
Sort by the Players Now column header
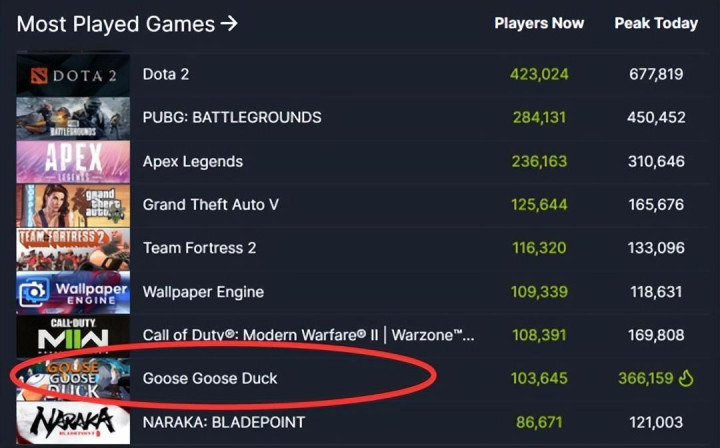pos(539,23)
